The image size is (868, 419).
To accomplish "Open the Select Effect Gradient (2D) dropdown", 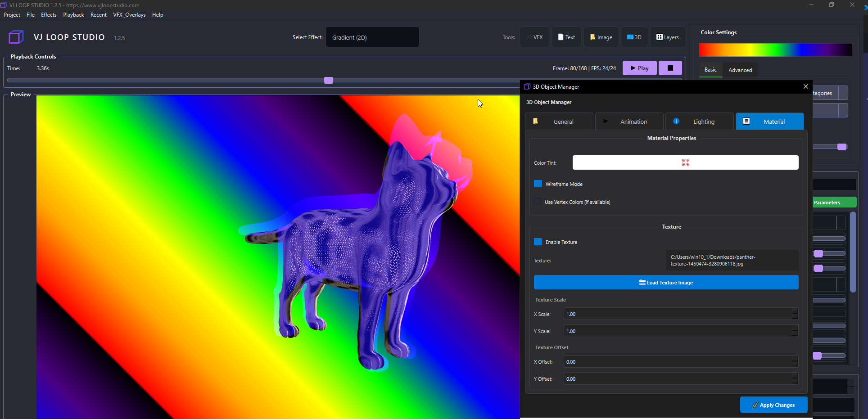I will [x=372, y=37].
